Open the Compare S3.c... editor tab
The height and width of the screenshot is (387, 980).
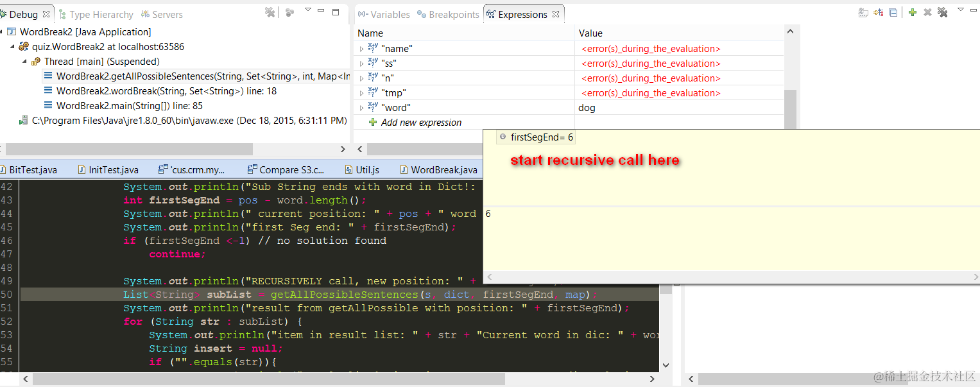point(286,169)
